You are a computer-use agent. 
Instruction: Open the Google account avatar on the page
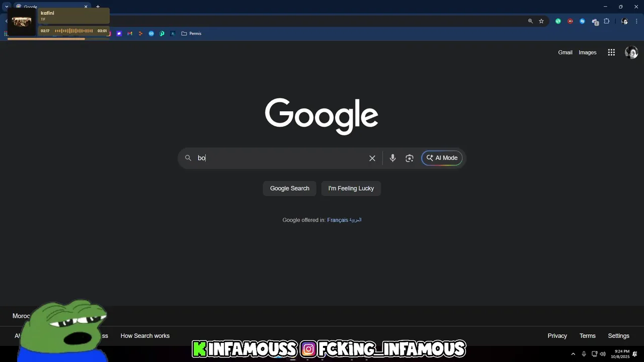pyautogui.click(x=631, y=52)
